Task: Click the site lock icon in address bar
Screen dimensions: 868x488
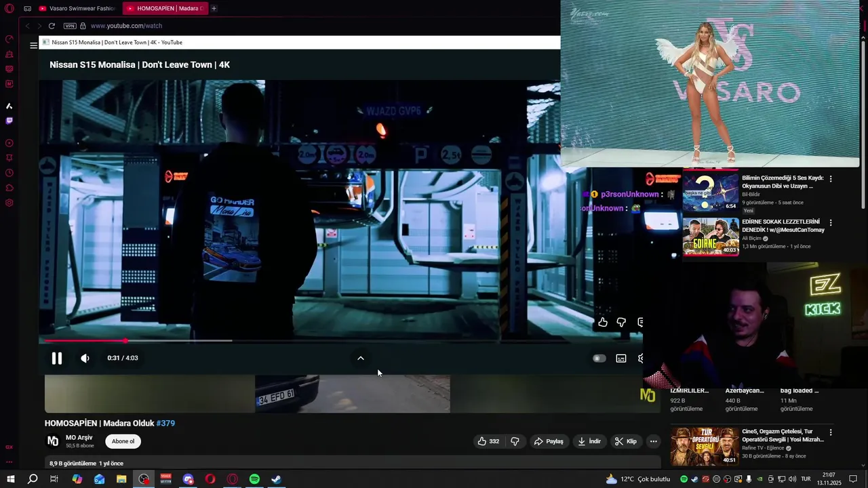Action: [83, 26]
